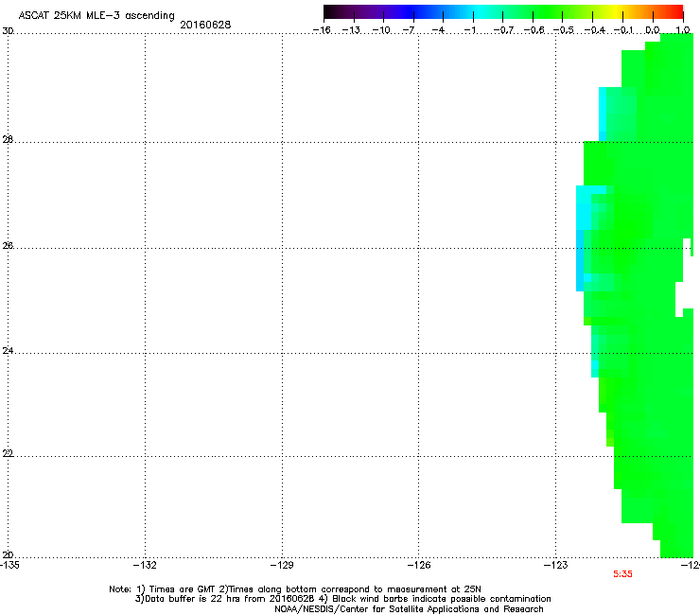Click longitude axis label -135
700x615 pixels.
click(9, 565)
